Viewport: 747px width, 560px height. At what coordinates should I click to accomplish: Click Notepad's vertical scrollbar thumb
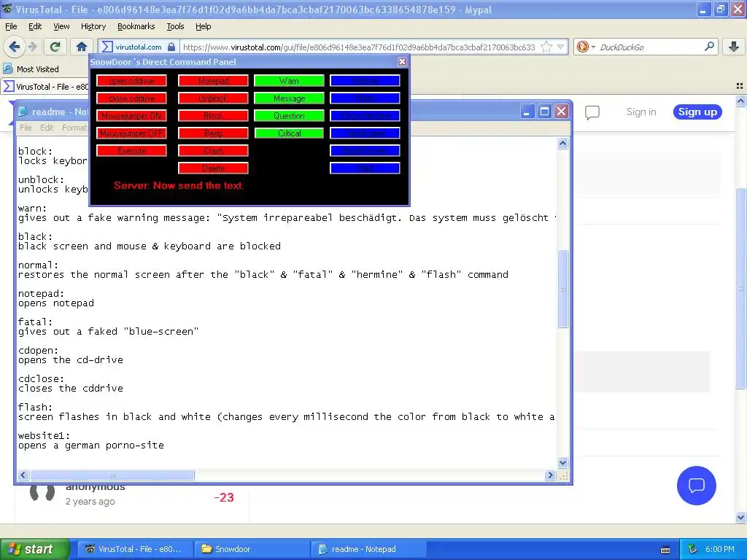click(x=562, y=289)
